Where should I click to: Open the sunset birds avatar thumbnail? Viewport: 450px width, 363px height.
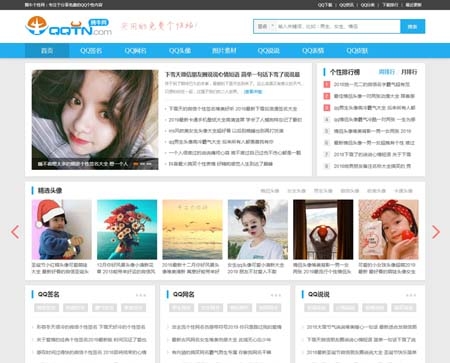click(x=192, y=229)
